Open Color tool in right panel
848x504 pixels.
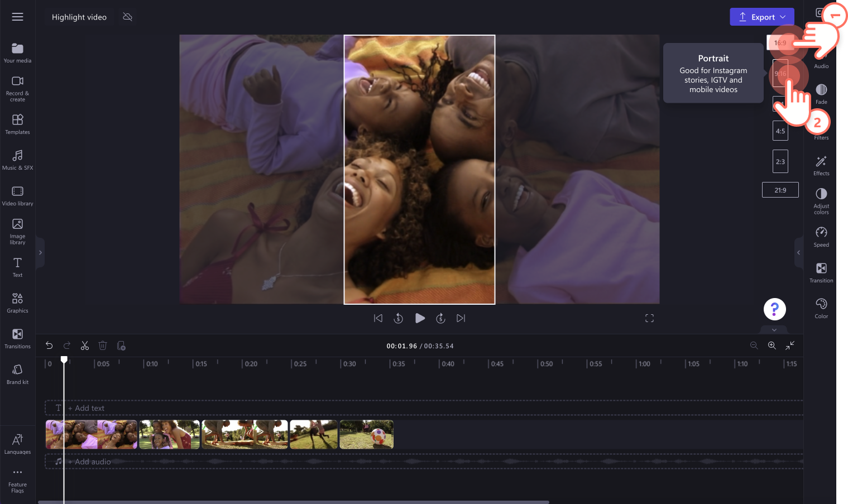[821, 308]
